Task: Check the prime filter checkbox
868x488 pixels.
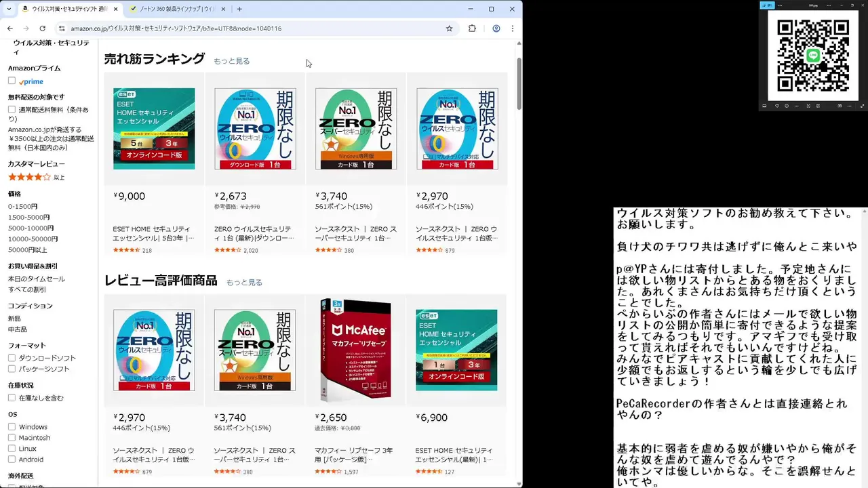Action: (12, 81)
